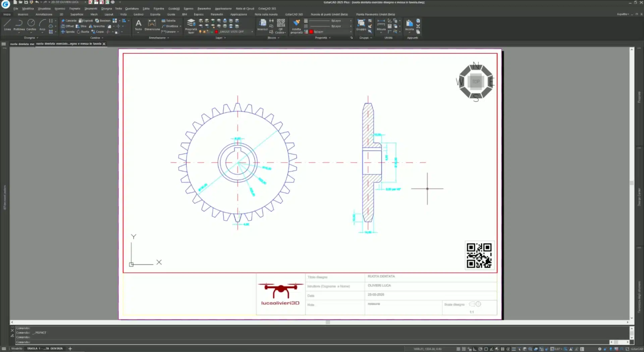644x352 pixels.
Task: Open the Aspetto dropdown
Action: pyautogui.click(x=623, y=14)
